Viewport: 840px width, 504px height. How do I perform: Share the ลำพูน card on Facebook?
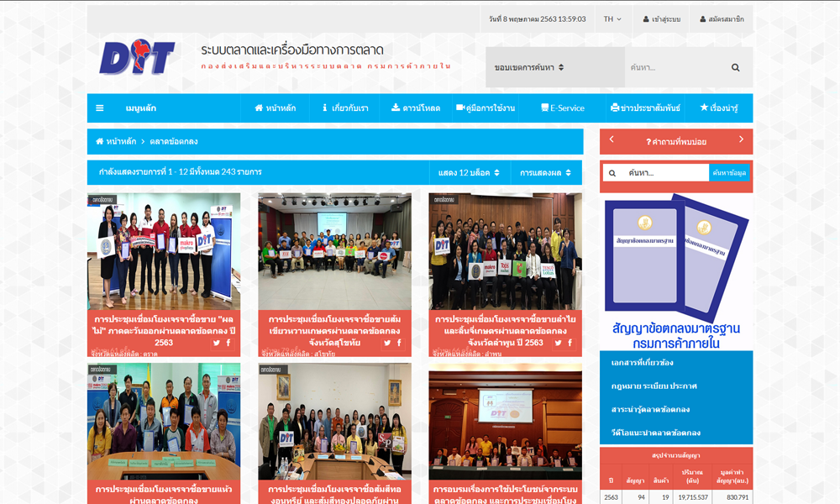(570, 343)
